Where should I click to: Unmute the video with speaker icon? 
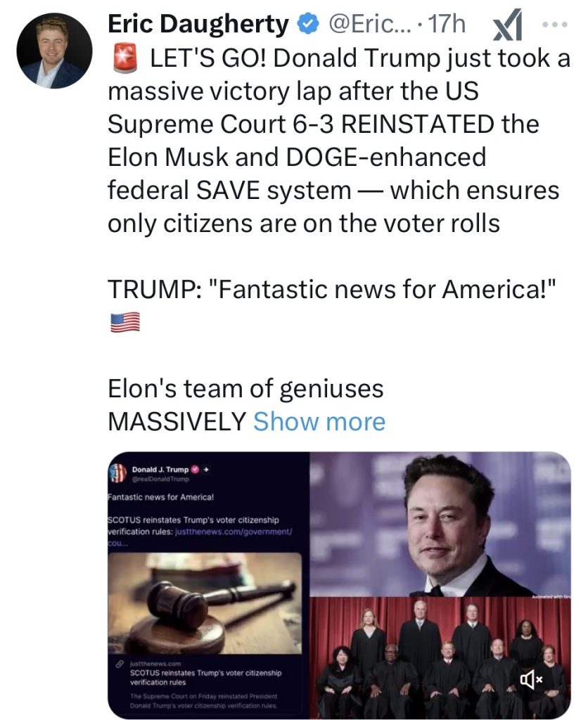[532, 679]
